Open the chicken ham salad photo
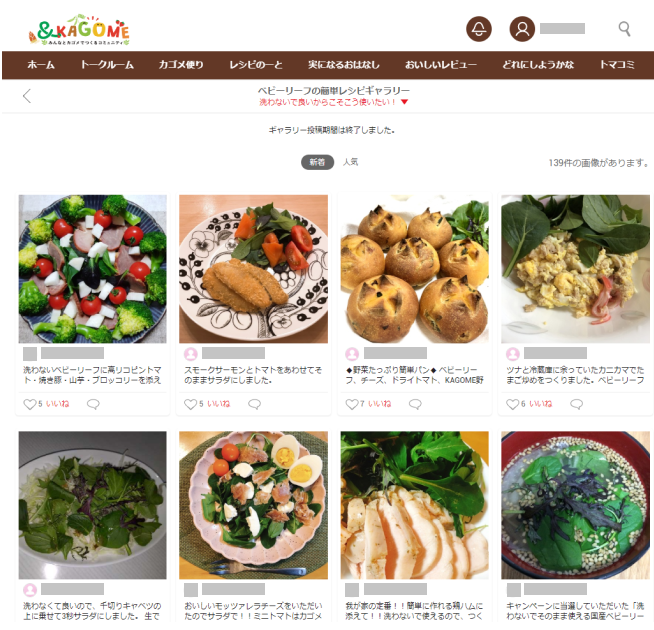654x630 pixels. click(x=414, y=505)
